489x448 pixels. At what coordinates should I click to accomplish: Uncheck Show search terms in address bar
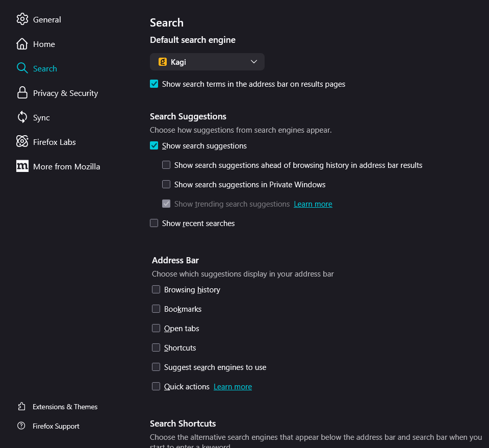pyautogui.click(x=154, y=84)
